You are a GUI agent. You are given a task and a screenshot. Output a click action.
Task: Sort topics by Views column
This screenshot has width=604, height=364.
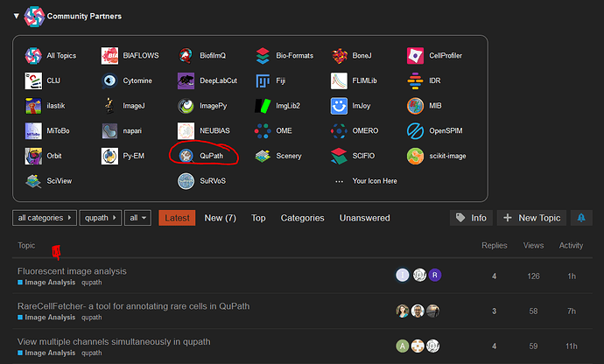click(533, 245)
